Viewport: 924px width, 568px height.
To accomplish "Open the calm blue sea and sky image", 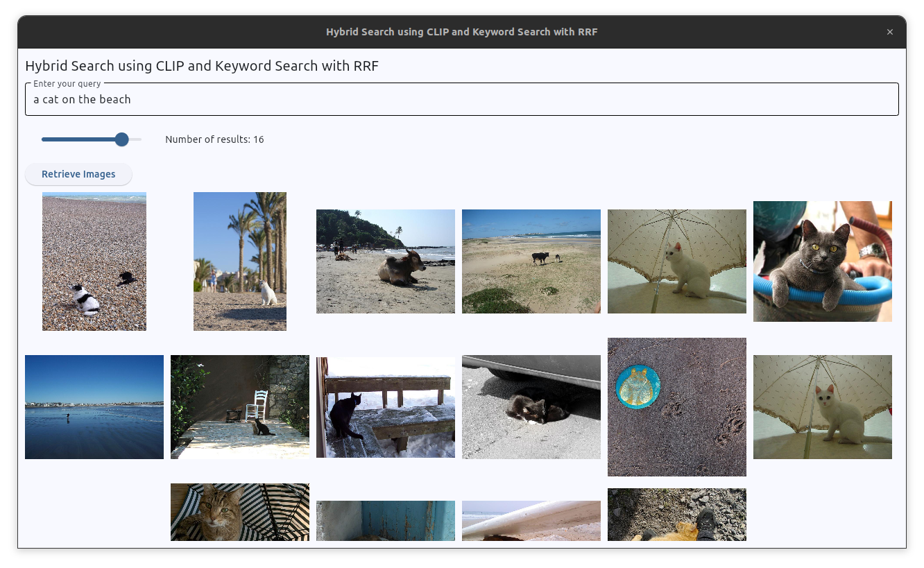I will tap(94, 407).
